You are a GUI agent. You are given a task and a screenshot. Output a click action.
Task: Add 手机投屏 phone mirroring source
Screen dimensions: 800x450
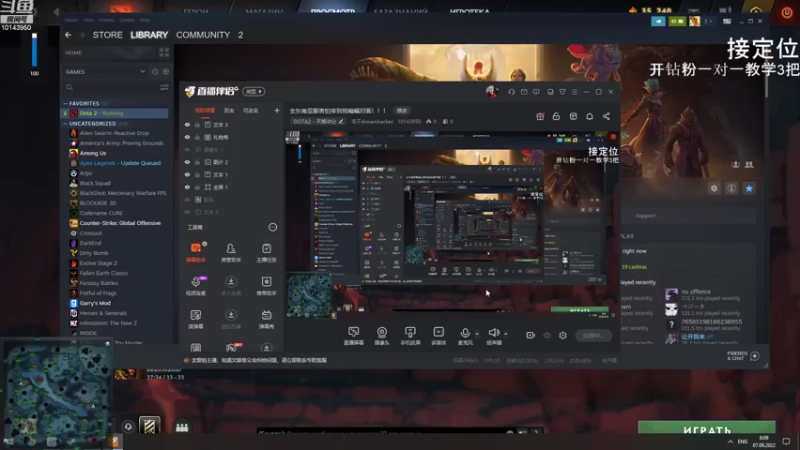tap(410, 336)
